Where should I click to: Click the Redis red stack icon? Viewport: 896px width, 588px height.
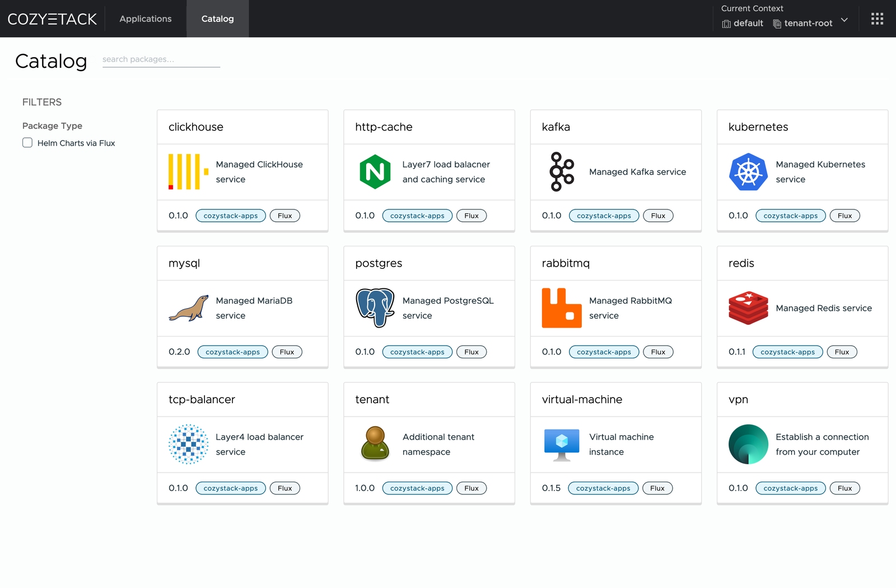point(748,308)
